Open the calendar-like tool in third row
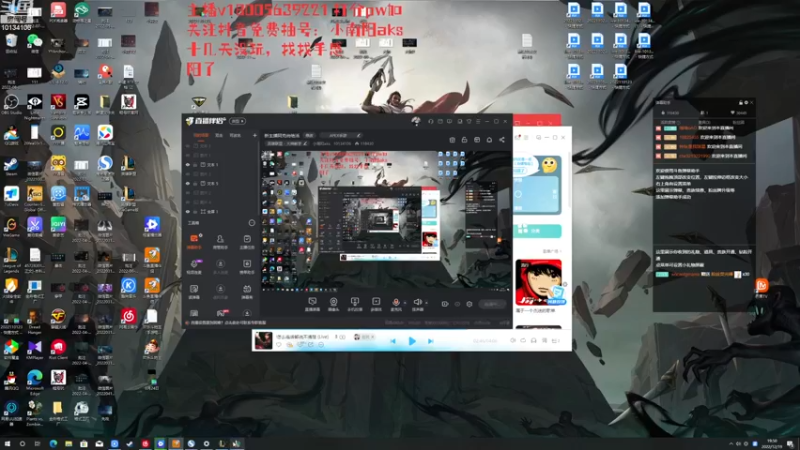Screen dimensions: 800x450 coord(247,291)
